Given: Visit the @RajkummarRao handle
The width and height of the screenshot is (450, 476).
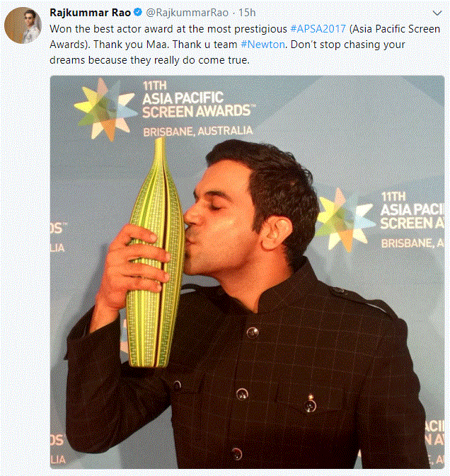Looking at the screenshot, I should (x=187, y=13).
